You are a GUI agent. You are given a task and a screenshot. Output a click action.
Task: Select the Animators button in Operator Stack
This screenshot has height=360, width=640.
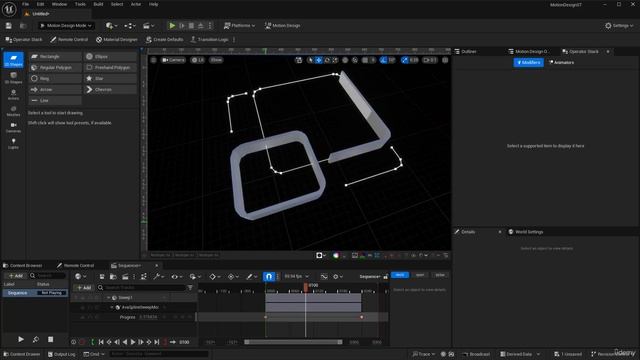click(x=562, y=62)
